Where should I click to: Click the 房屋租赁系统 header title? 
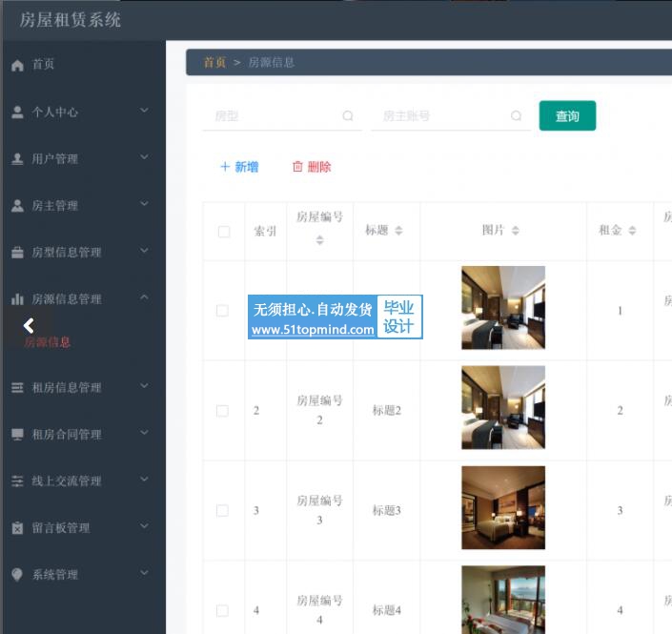pos(71,20)
